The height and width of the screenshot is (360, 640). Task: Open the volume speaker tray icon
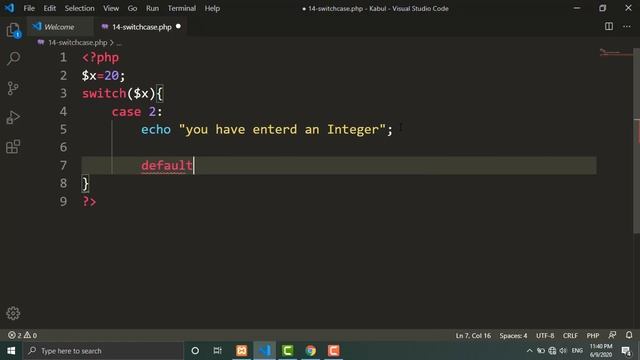pyautogui.click(x=563, y=351)
